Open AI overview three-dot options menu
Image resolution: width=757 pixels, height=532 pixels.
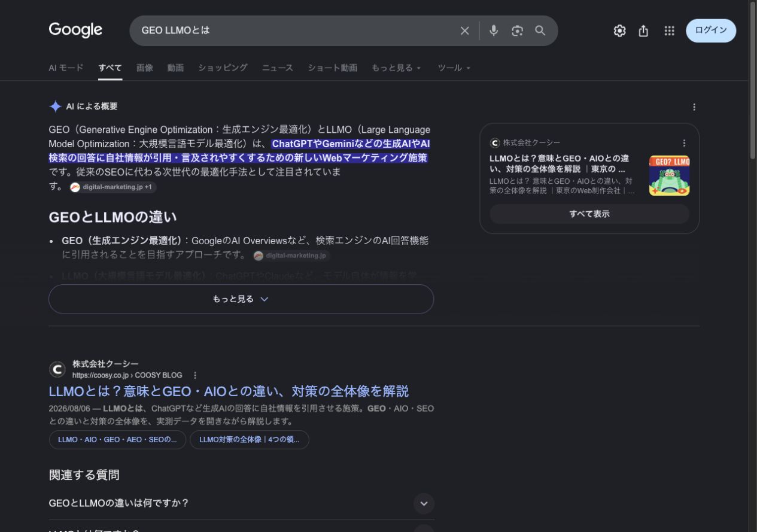click(x=694, y=107)
